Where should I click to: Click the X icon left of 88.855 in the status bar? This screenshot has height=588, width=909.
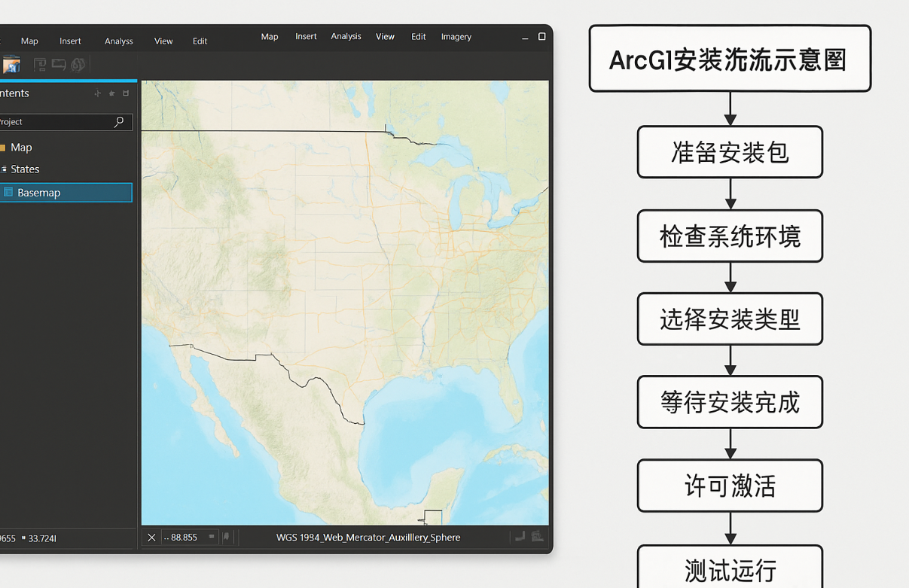point(151,538)
